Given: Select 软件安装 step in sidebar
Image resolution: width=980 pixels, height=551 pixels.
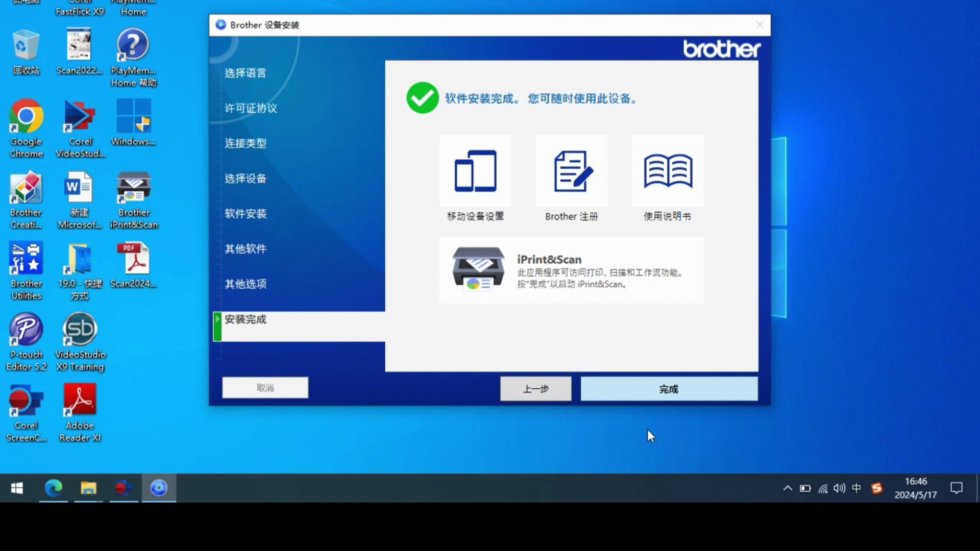Looking at the screenshot, I should [246, 214].
